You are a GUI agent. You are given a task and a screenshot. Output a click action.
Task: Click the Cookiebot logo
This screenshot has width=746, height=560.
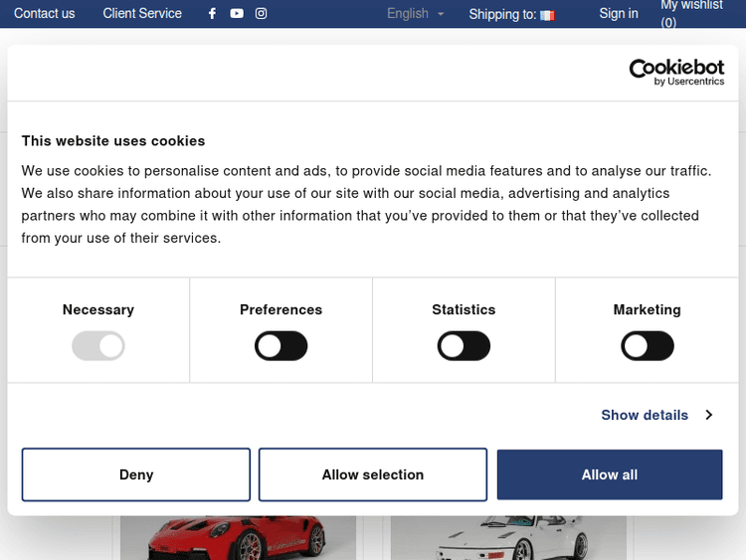pos(676,72)
